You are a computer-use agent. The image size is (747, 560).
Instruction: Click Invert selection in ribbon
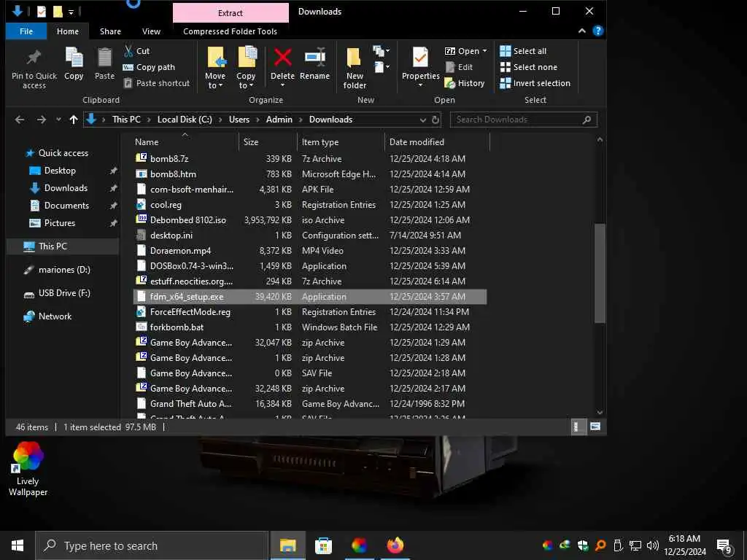[535, 83]
